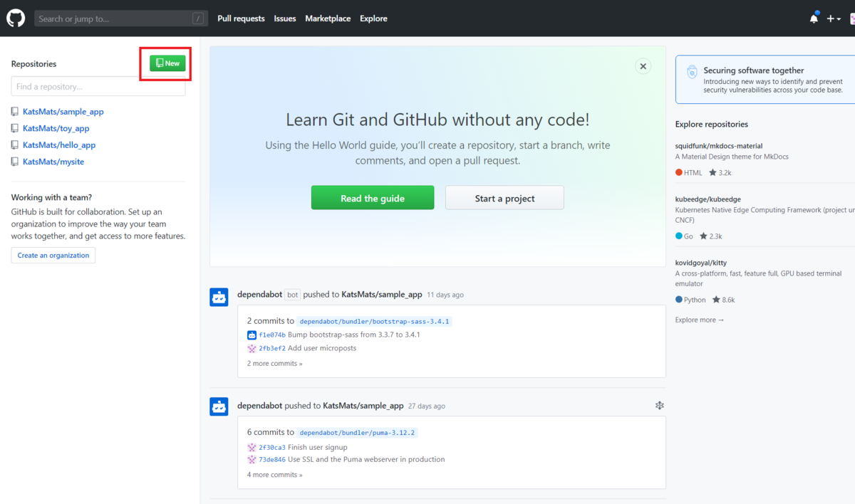This screenshot has height=504, width=855.
Task: Click the shield icon in Securing software notice
Action: point(691,72)
